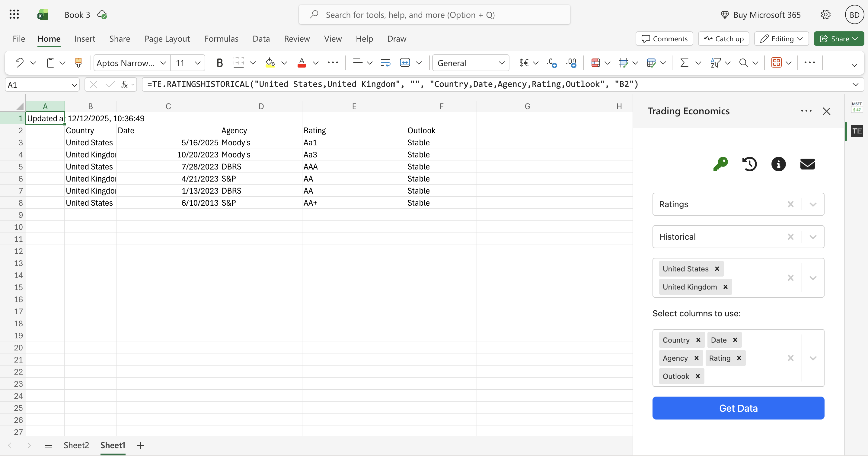Select the Bold formatting icon

tap(220, 63)
